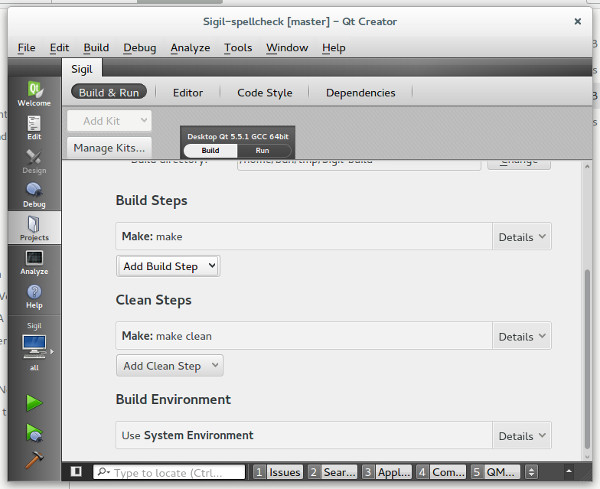Viewport: 600px width, 489px height.
Task: Open the Application Output pane
Action: (387, 472)
